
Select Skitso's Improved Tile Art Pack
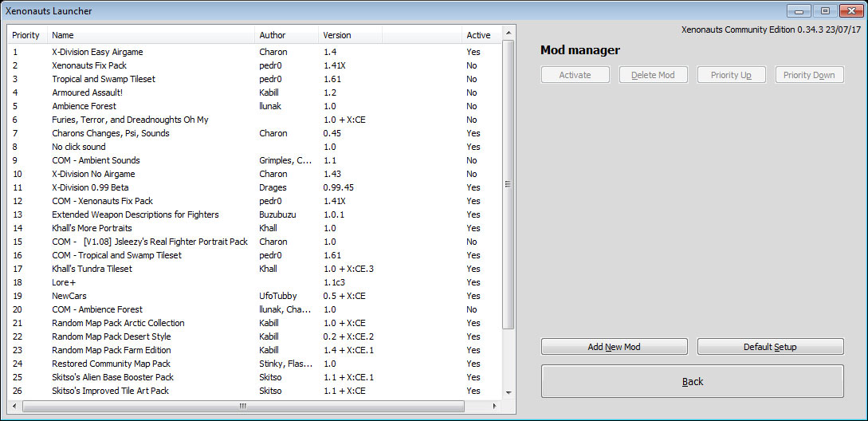tap(254, 391)
